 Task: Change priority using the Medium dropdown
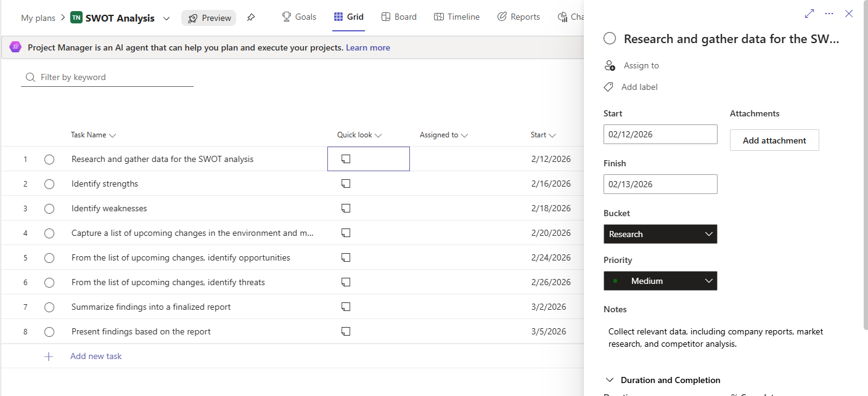(660, 281)
